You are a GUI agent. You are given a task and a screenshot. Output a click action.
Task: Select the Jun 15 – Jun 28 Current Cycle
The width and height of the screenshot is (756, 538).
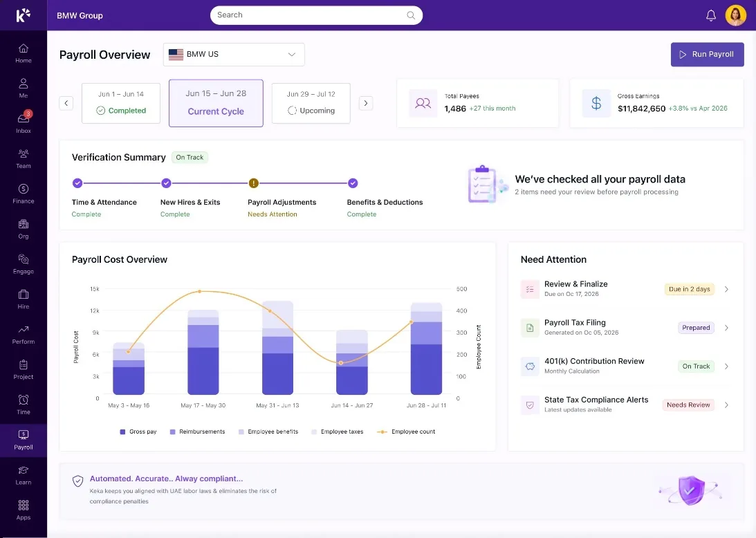216,103
